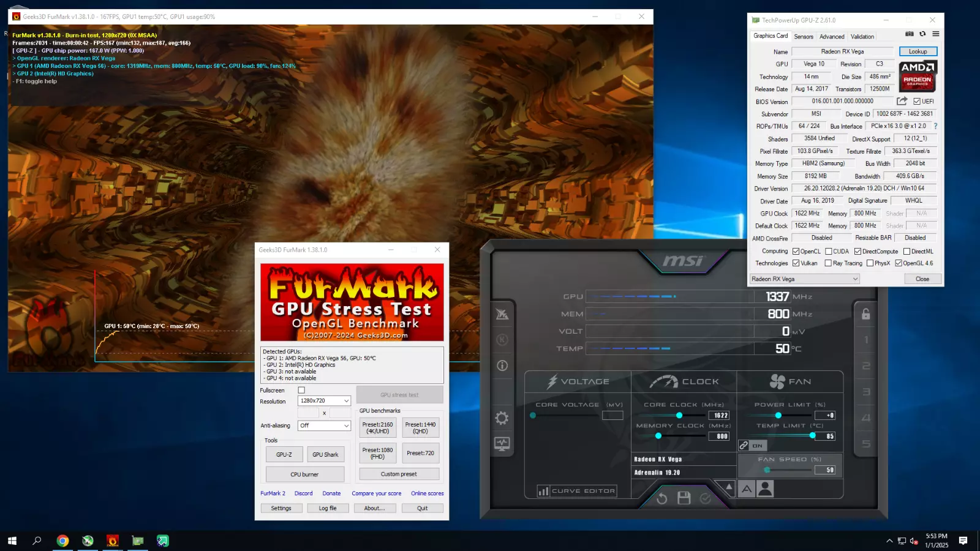Screen dimensions: 980x551
Task: Open Afterburner information icon
Action: pyautogui.click(x=502, y=365)
